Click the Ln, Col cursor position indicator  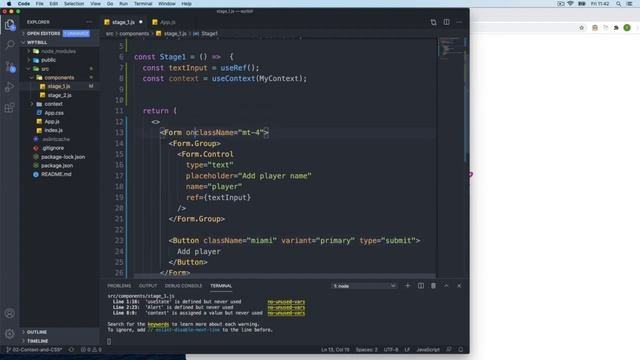pos(335,350)
